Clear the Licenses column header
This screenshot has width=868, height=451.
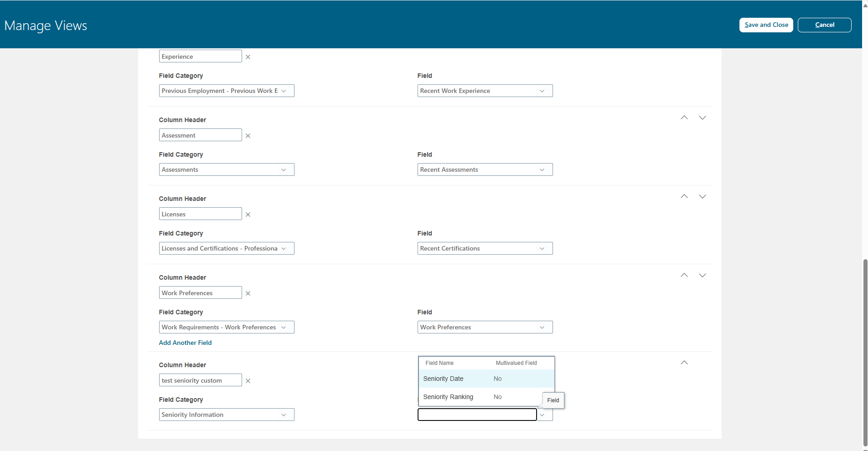(x=248, y=215)
